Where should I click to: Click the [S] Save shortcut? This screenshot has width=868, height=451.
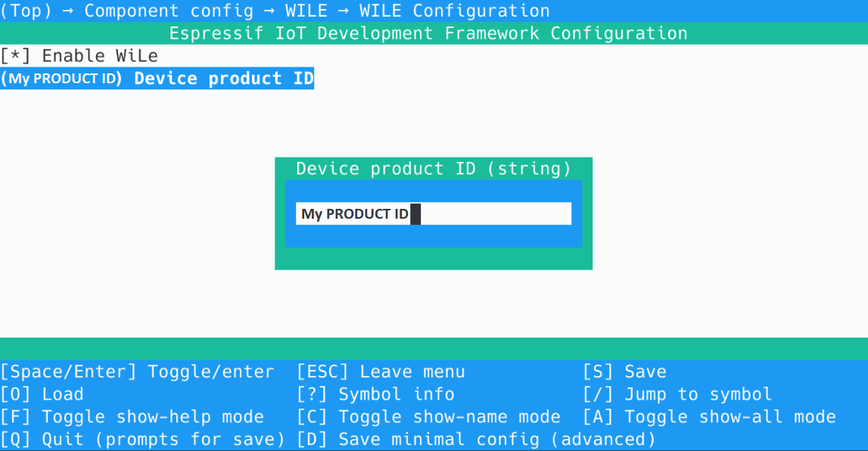(x=624, y=372)
